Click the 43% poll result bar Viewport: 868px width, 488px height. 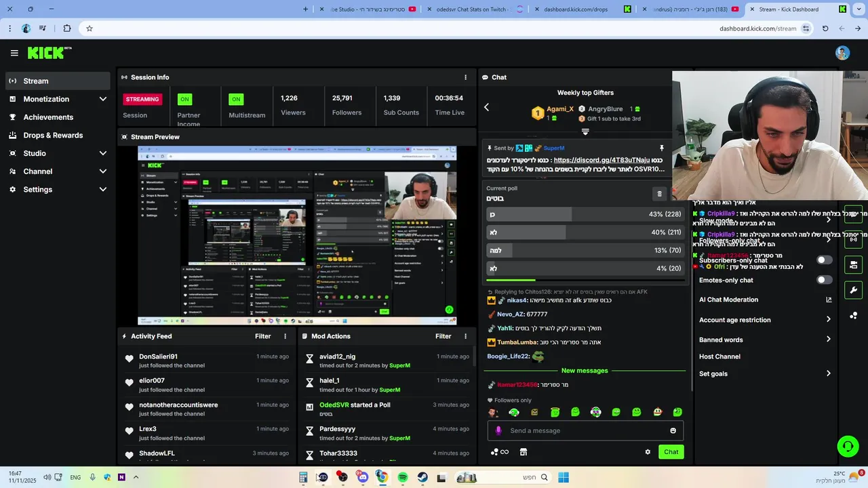coord(585,214)
